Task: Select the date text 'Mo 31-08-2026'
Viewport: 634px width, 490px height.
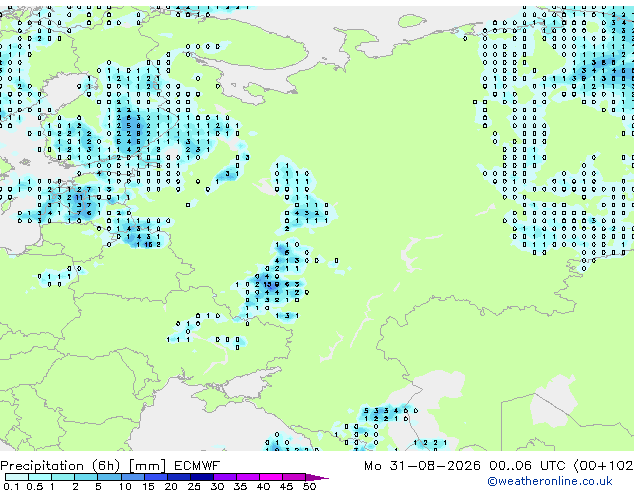Action: 422,466
